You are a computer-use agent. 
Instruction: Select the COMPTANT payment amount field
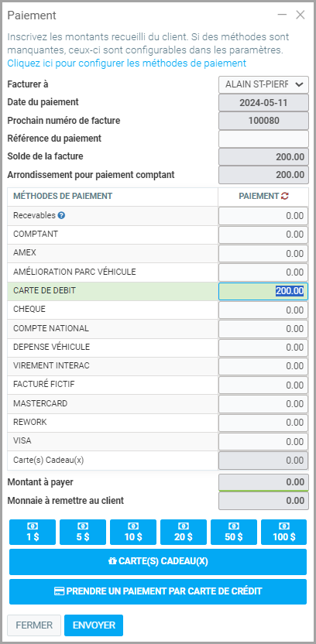[263, 235]
